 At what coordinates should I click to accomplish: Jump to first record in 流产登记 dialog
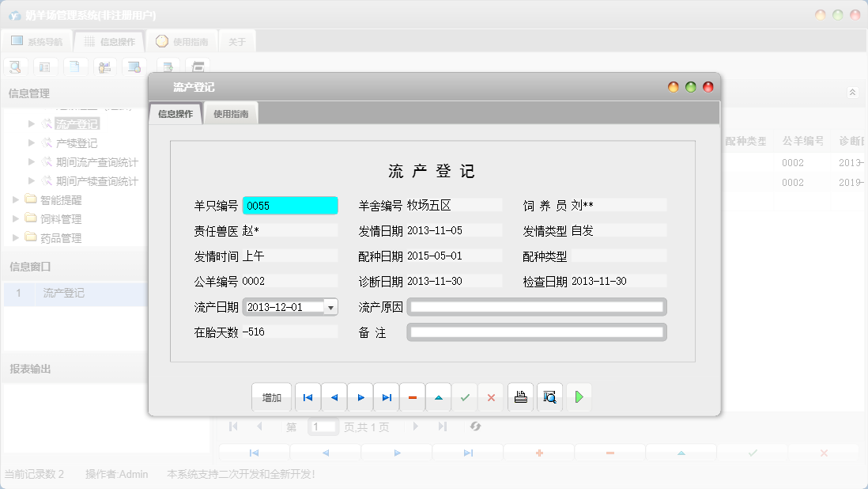(x=308, y=397)
